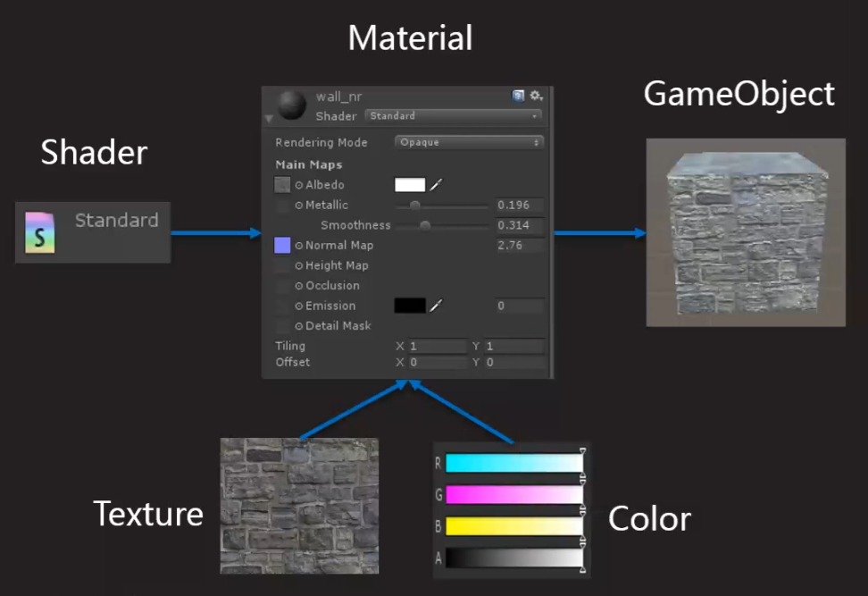The image size is (868, 596).
Task: Open the material settings gear menu
Action: (x=536, y=96)
